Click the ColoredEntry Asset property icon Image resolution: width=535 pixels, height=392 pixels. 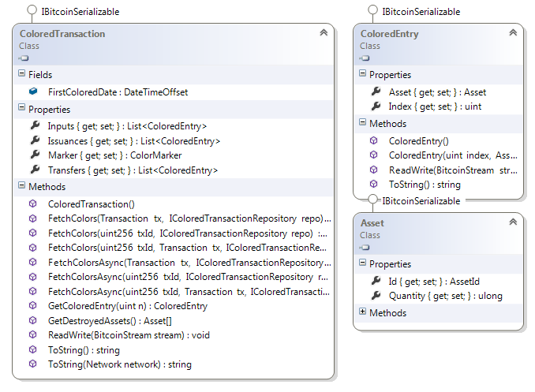click(375, 91)
